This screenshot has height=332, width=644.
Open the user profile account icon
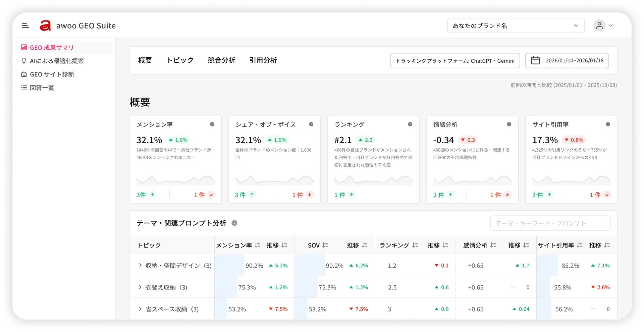coord(599,25)
